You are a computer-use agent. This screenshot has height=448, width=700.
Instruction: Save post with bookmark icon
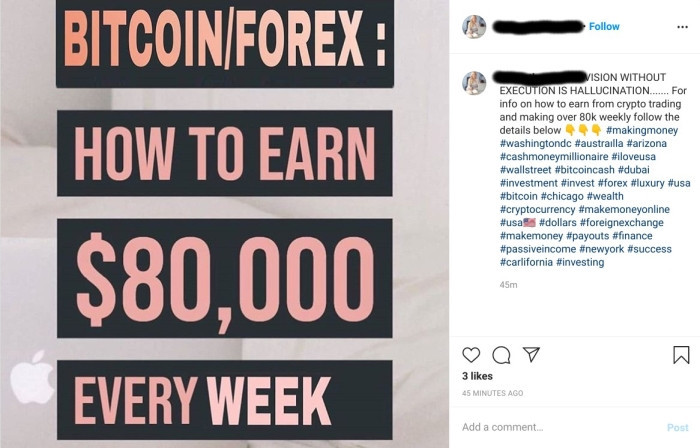pos(681,355)
